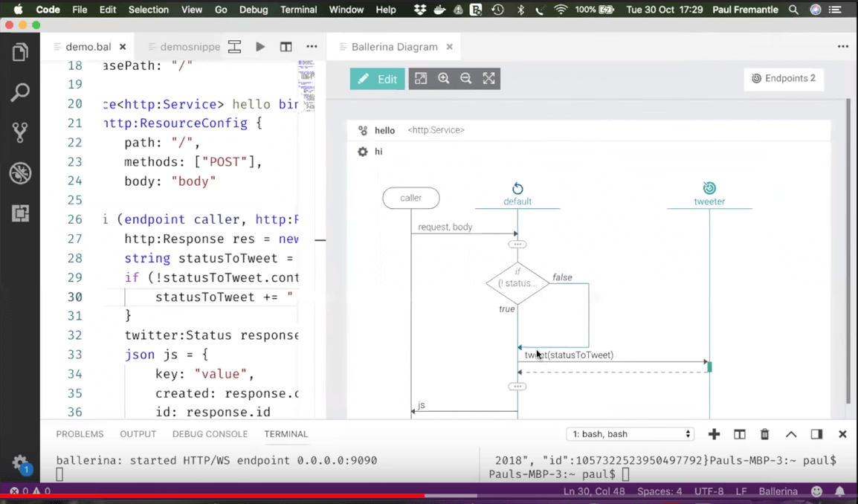
Task: Click the video progress bar
Action: tap(429, 497)
